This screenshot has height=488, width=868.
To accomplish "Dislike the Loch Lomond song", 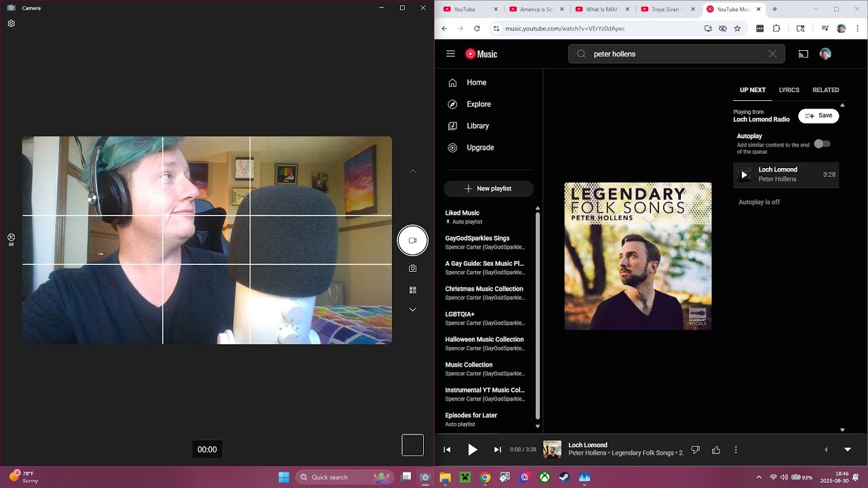I will point(695,449).
